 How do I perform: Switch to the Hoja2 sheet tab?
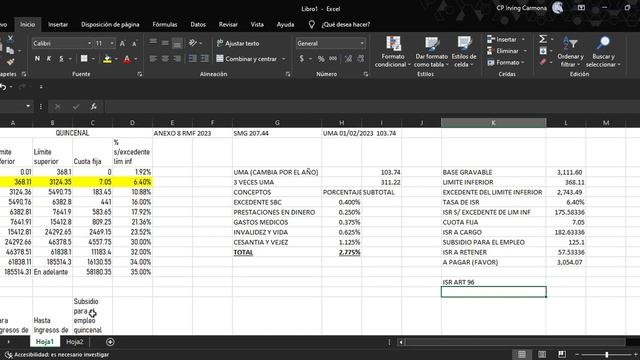(75, 342)
